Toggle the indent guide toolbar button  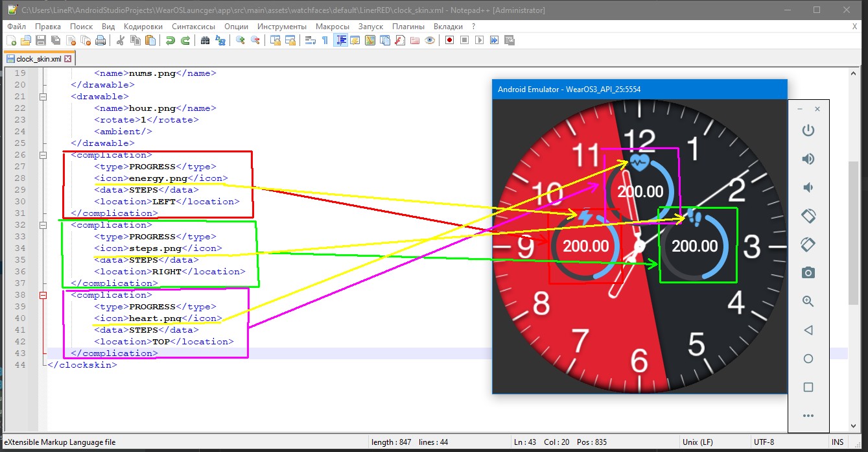(340, 40)
